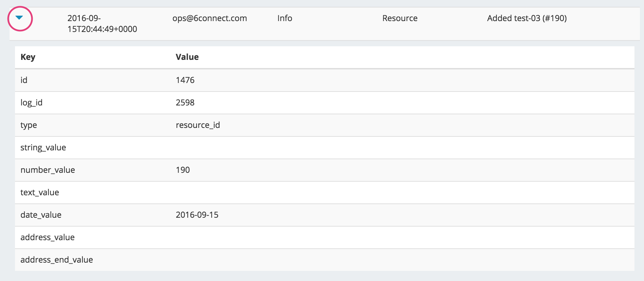Select the type row key

29,125
